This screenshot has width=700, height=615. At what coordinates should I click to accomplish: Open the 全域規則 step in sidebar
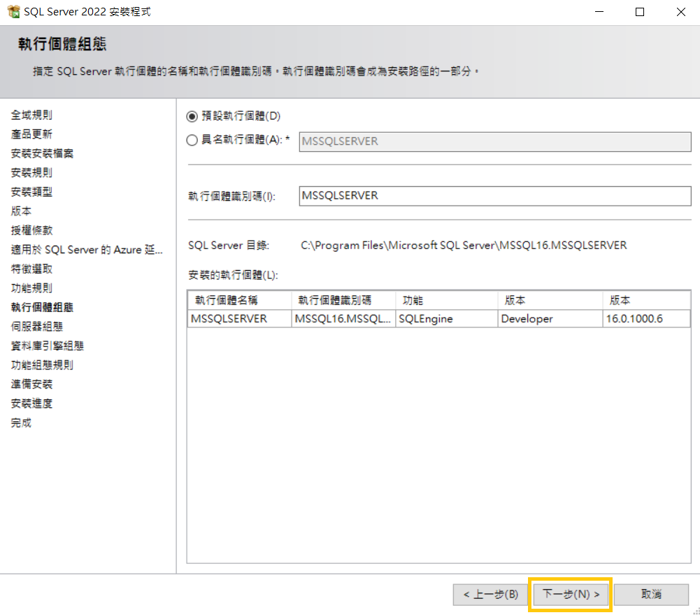(x=31, y=115)
